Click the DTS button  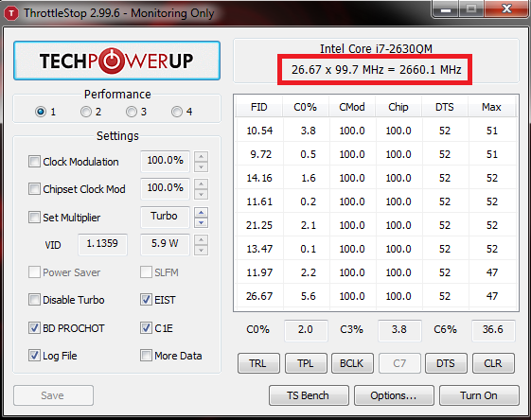446,363
